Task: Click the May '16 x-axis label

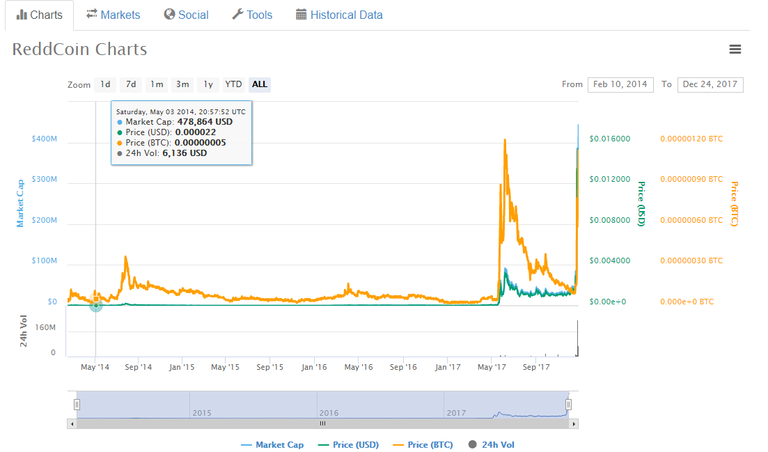Action: (359, 367)
